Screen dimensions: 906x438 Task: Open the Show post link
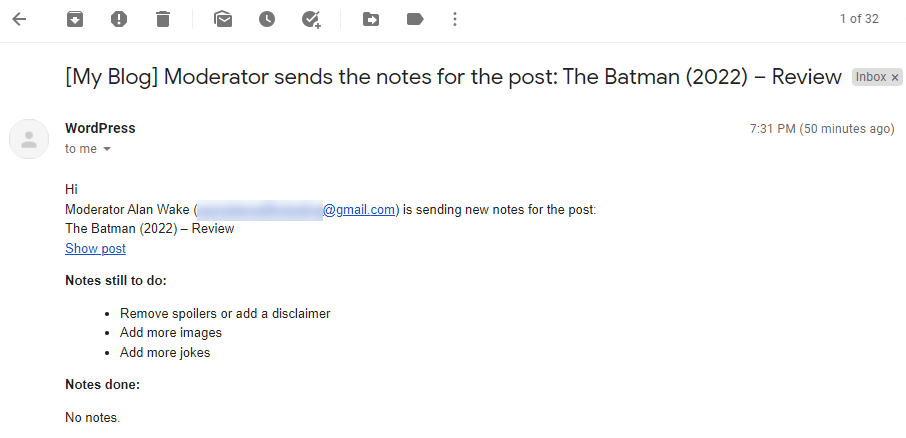pos(95,248)
